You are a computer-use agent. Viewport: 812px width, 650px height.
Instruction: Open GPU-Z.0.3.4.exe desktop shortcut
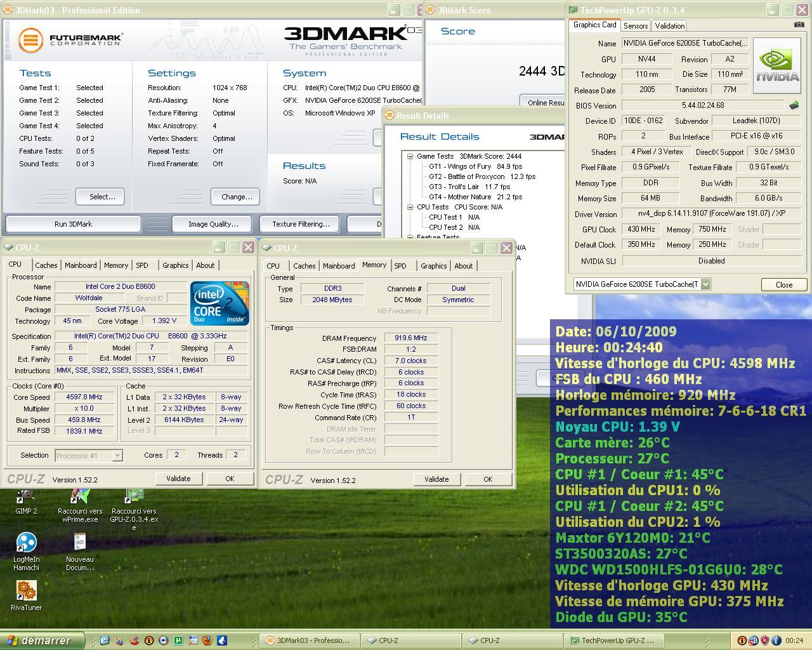point(134,509)
